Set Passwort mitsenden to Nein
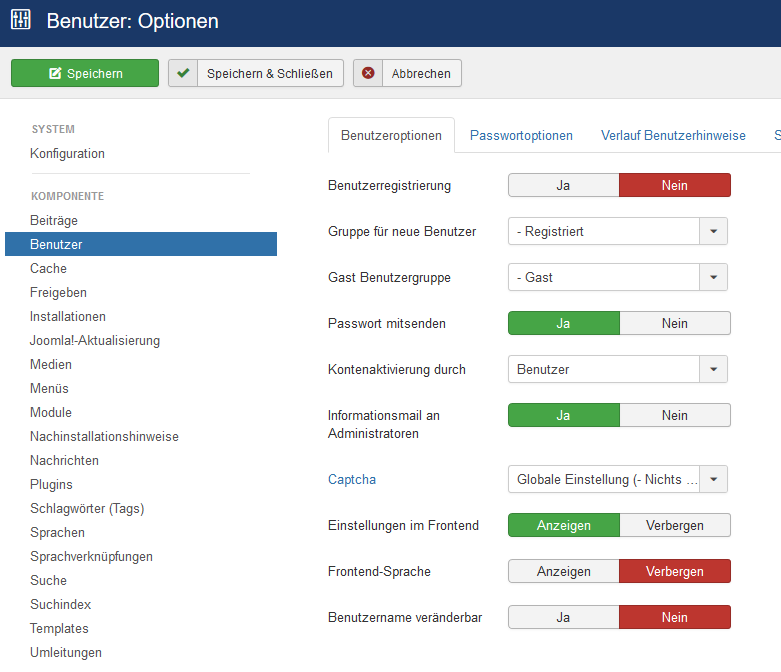781x672 pixels. (675, 323)
